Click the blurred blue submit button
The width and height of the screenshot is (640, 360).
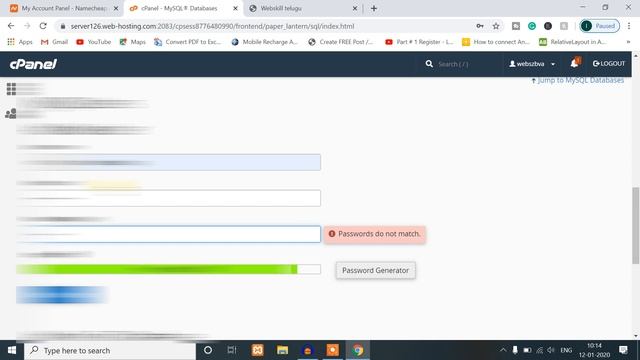click(x=61, y=295)
